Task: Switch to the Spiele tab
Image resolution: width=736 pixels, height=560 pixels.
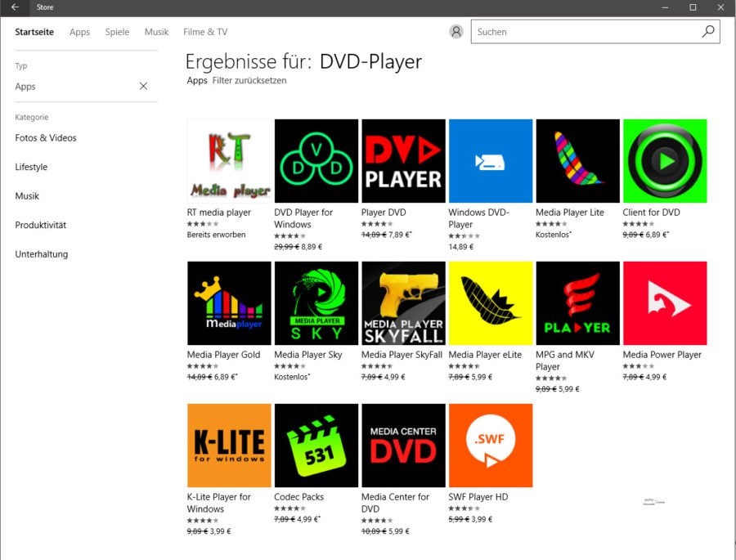Action: [117, 32]
